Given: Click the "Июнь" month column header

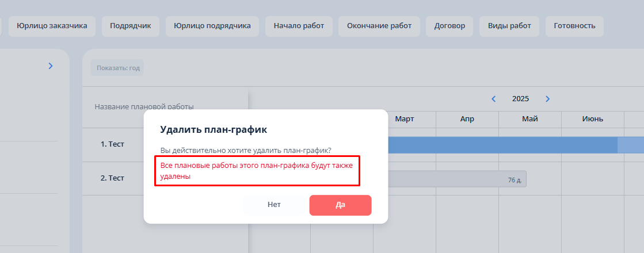Looking at the screenshot, I should click(592, 119).
